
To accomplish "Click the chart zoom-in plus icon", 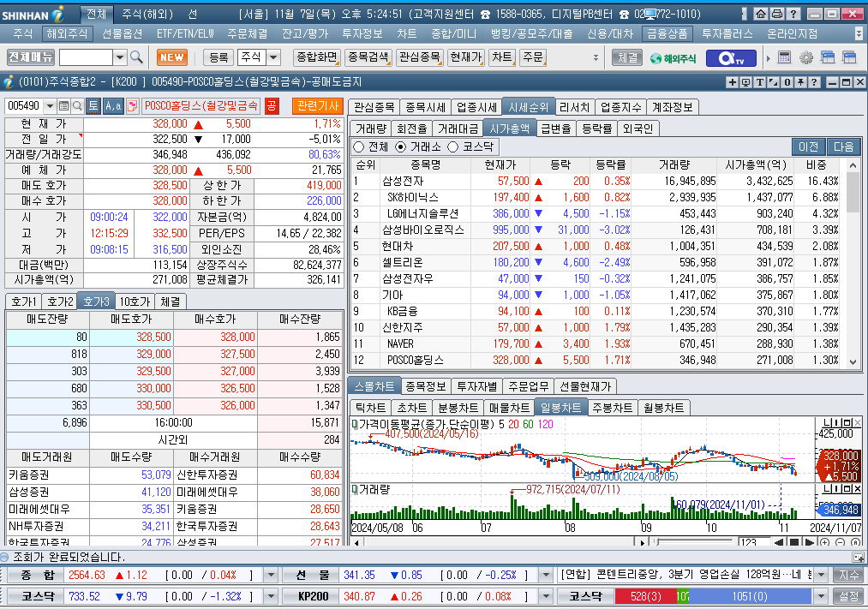I will tap(825, 543).
